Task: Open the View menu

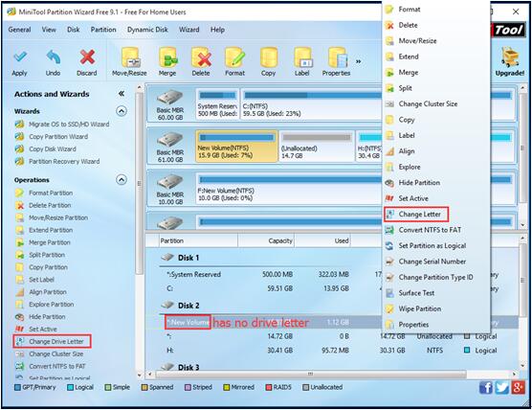Action: click(49, 30)
